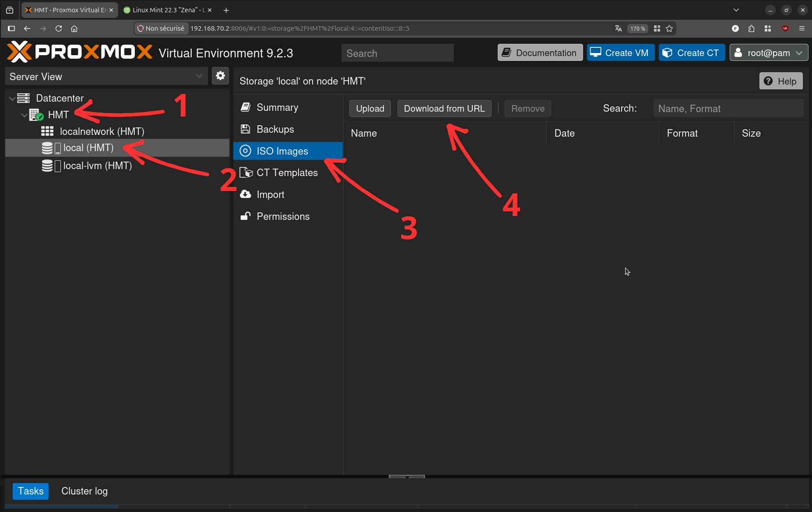Open a new browser tab
This screenshot has width=812, height=512.
(226, 10)
